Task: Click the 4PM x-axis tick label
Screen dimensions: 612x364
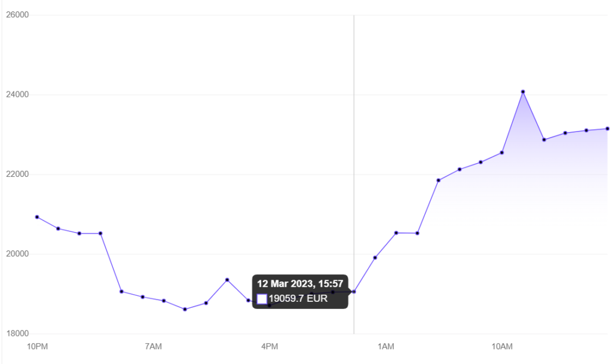Action: (x=270, y=346)
